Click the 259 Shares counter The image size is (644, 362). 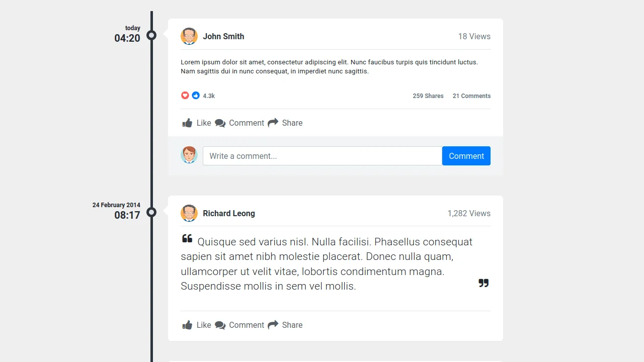click(x=428, y=96)
